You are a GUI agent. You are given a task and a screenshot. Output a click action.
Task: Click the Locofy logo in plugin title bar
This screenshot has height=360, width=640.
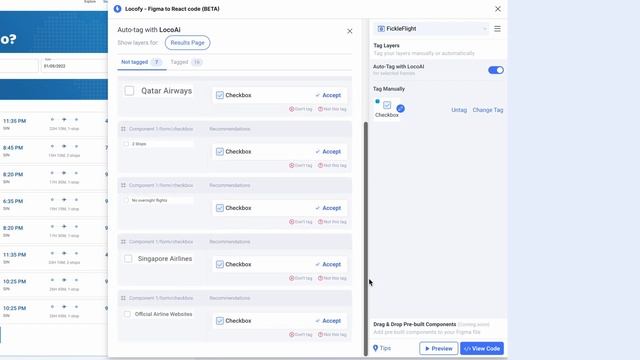click(x=118, y=9)
